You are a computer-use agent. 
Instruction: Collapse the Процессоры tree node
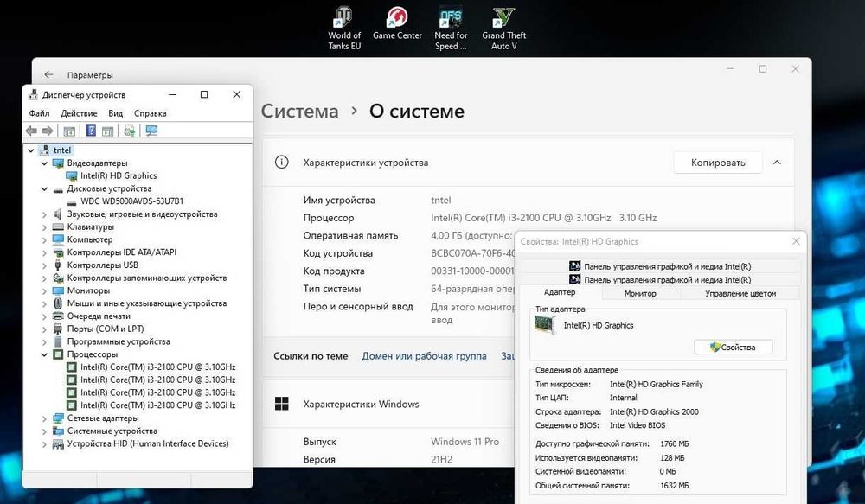[44, 354]
